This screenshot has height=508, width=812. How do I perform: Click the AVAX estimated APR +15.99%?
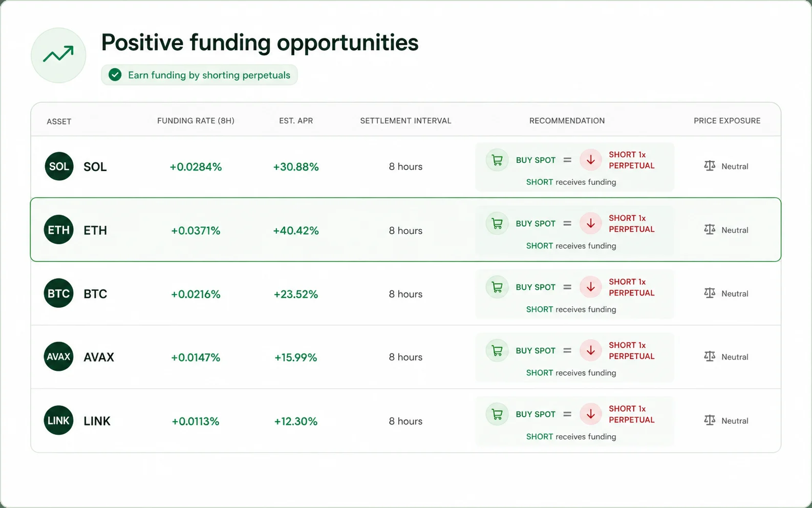point(296,357)
